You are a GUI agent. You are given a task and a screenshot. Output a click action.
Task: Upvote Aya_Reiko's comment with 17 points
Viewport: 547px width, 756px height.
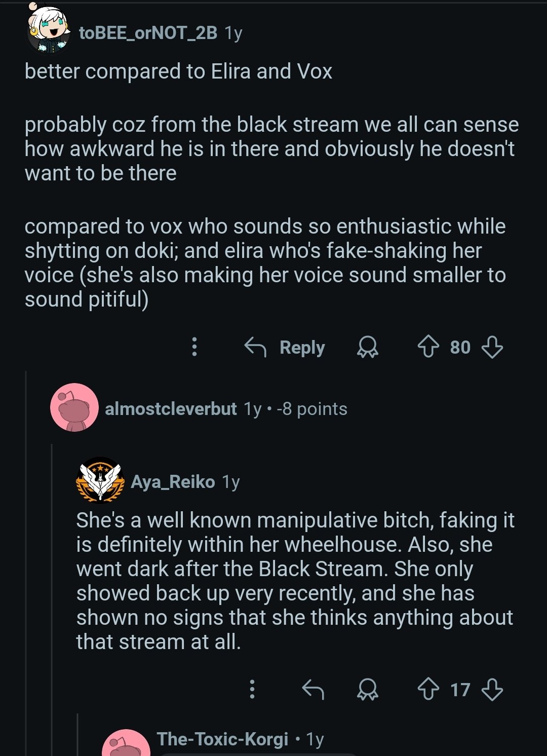(x=428, y=689)
